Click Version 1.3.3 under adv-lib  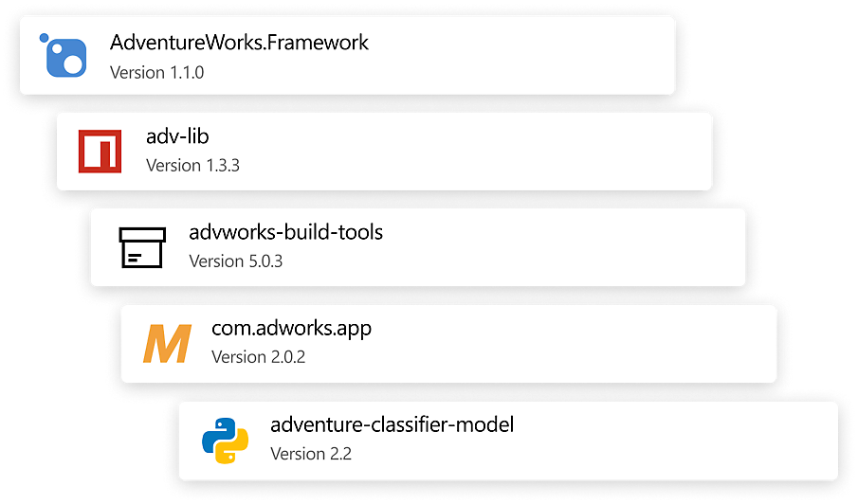click(192, 166)
